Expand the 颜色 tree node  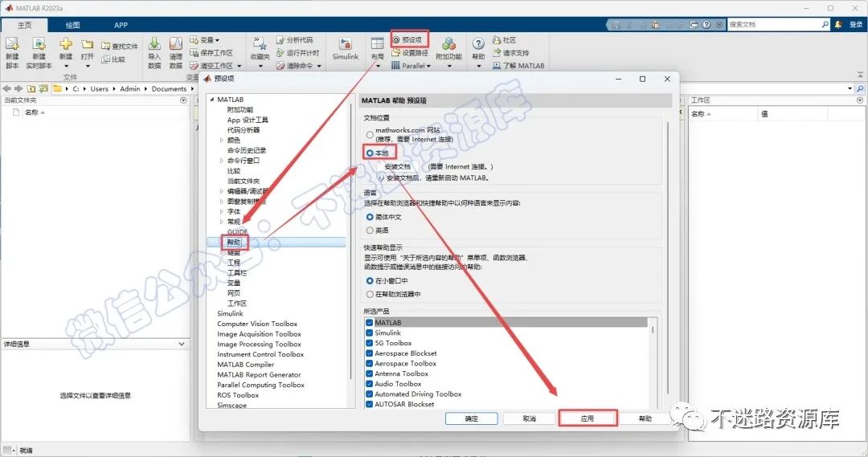(222, 141)
